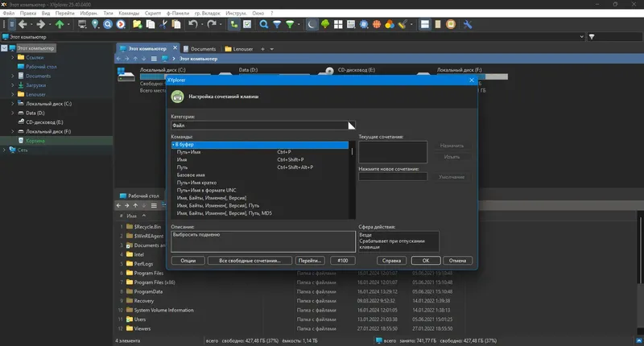This screenshot has height=346, width=644.
Task: Click the Redo arrow icon
Action: pos(212,25)
